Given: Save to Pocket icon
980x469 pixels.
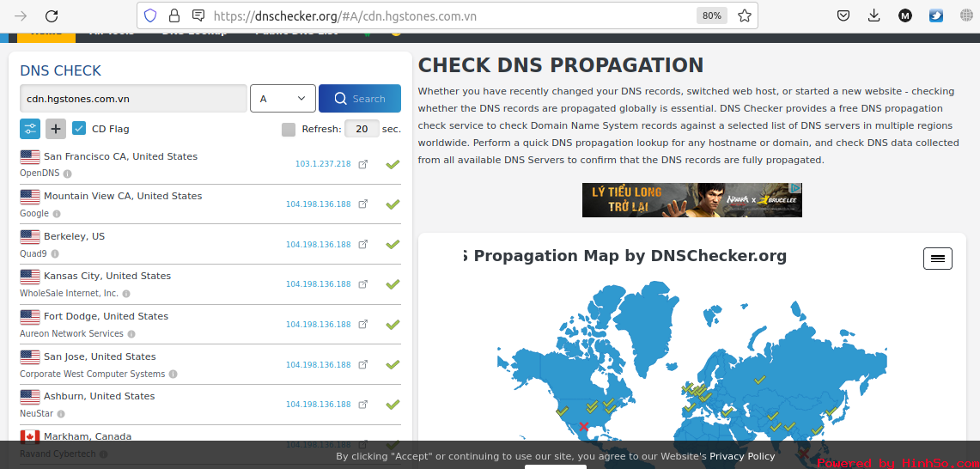Looking at the screenshot, I should pyautogui.click(x=843, y=16).
